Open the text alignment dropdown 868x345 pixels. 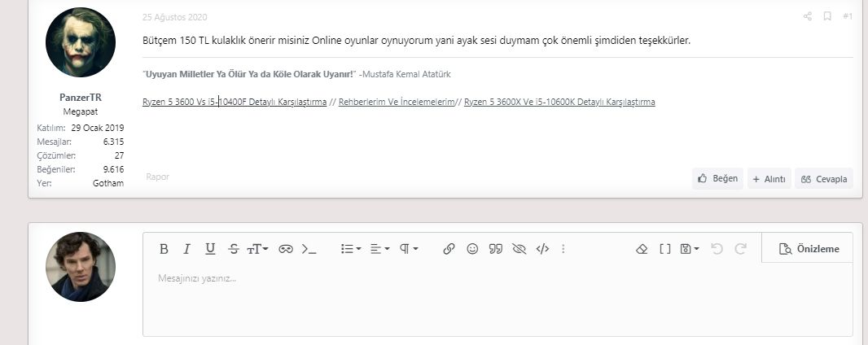pos(379,249)
